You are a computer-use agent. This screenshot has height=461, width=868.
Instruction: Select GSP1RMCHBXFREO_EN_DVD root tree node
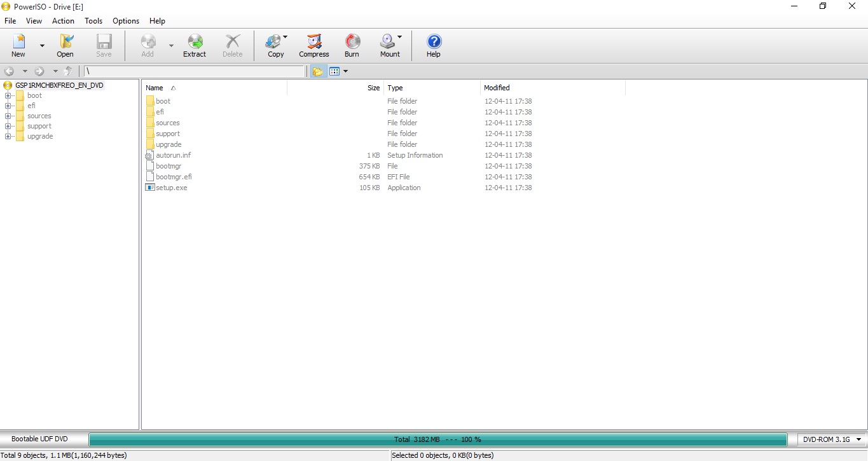pyautogui.click(x=59, y=85)
